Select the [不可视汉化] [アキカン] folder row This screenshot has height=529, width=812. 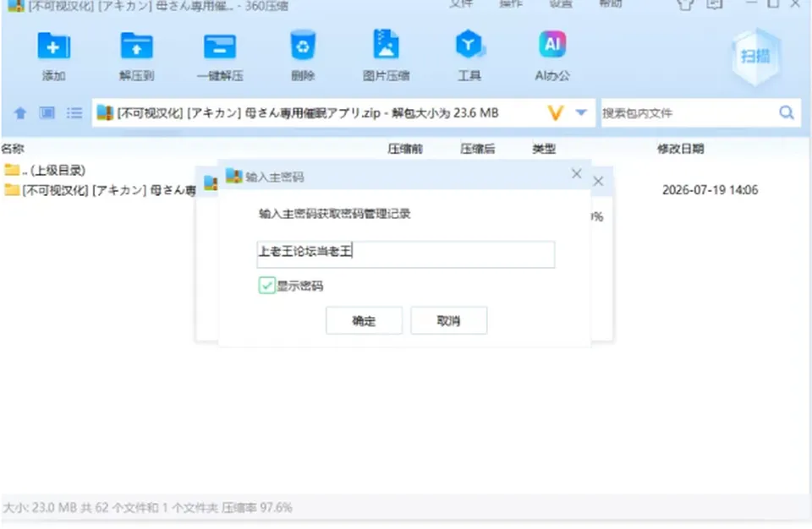100,190
